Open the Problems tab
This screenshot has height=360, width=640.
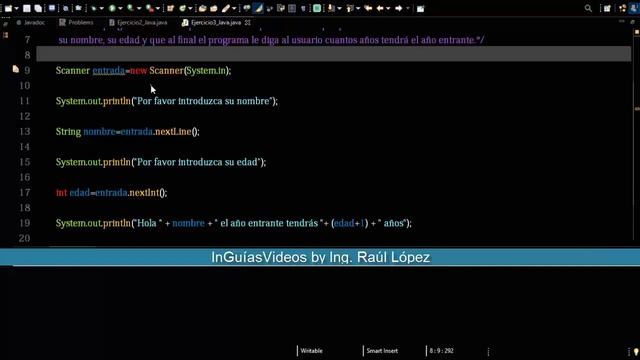(x=76, y=22)
